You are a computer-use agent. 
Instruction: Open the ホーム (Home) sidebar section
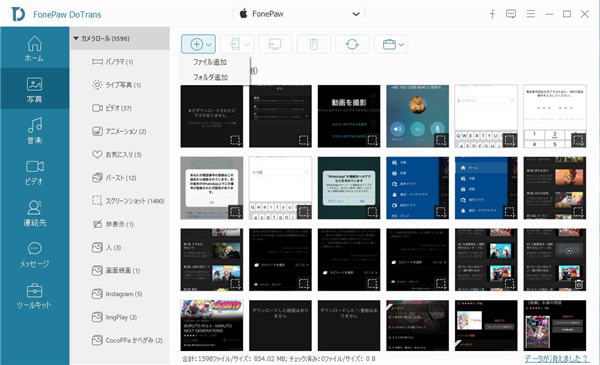(34, 48)
